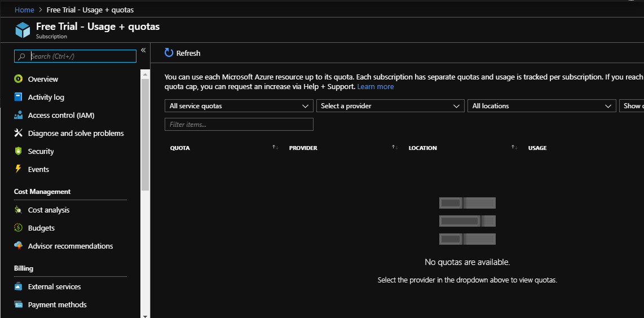Click the Payment methods card icon

pyautogui.click(x=18, y=304)
